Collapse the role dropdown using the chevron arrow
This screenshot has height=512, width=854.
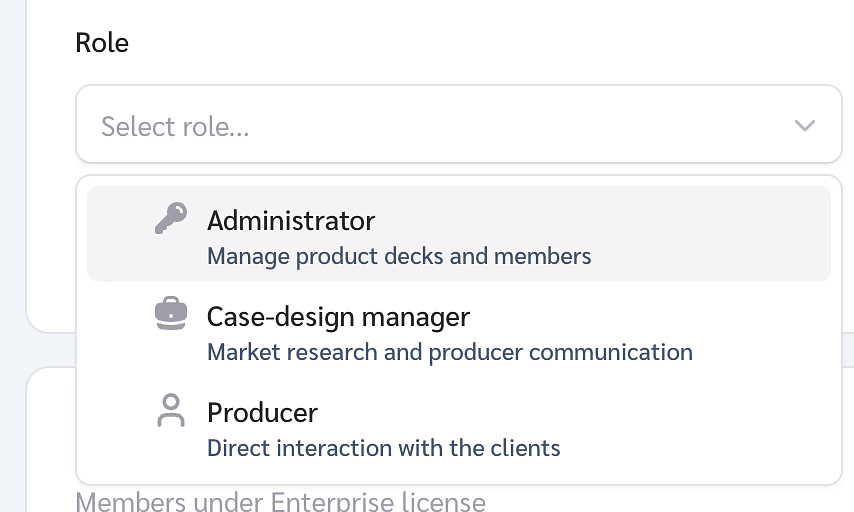[804, 125]
